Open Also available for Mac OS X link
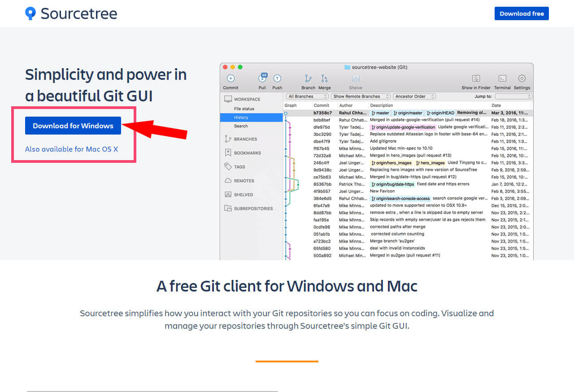The image size is (574, 392). click(71, 149)
